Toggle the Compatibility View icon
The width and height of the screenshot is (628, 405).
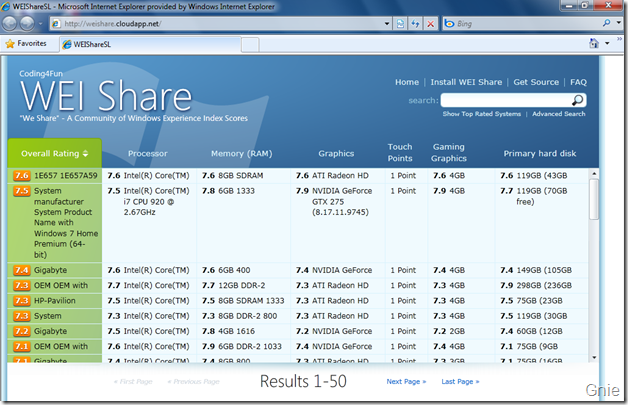tap(400, 24)
